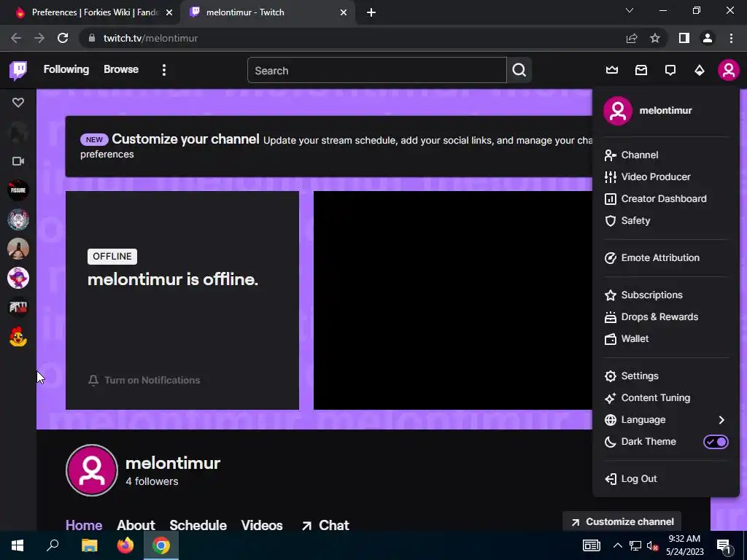Click the Emote Attribution icon
The image size is (747, 560).
click(x=611, y=257)
